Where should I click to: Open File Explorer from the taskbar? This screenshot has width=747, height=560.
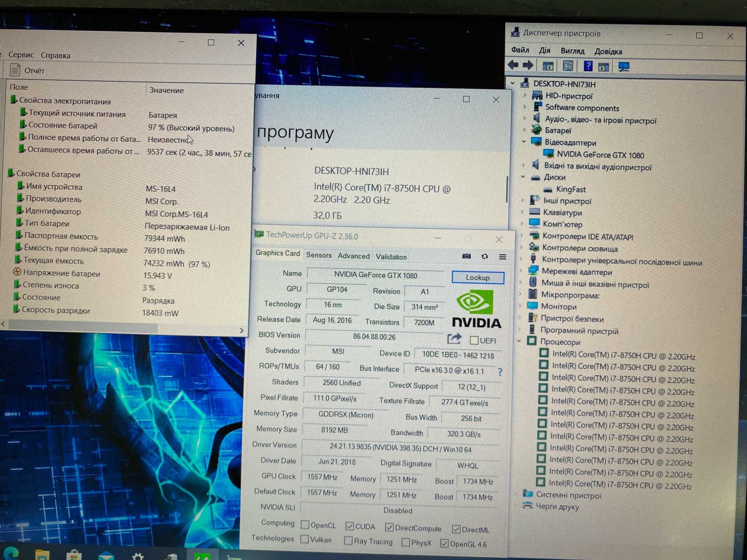point(42,555)
